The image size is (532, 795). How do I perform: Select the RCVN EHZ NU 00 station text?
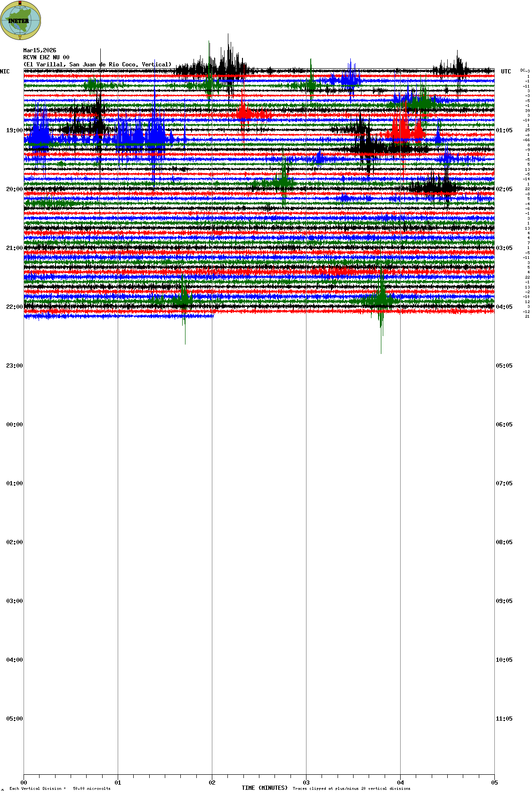pyautogui.click(x=46, y=57)
